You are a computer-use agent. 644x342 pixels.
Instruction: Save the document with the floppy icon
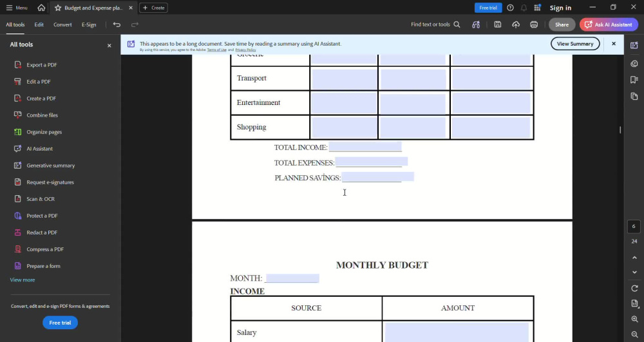497,24
